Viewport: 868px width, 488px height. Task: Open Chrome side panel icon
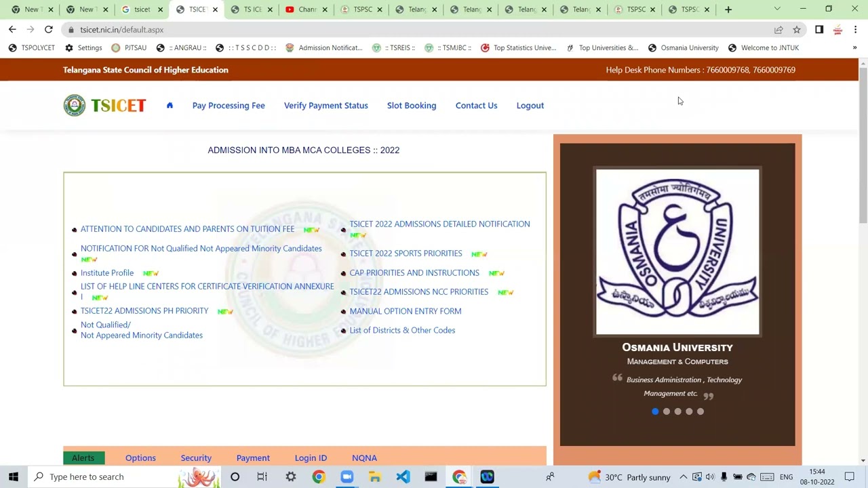tap(819, 30)
